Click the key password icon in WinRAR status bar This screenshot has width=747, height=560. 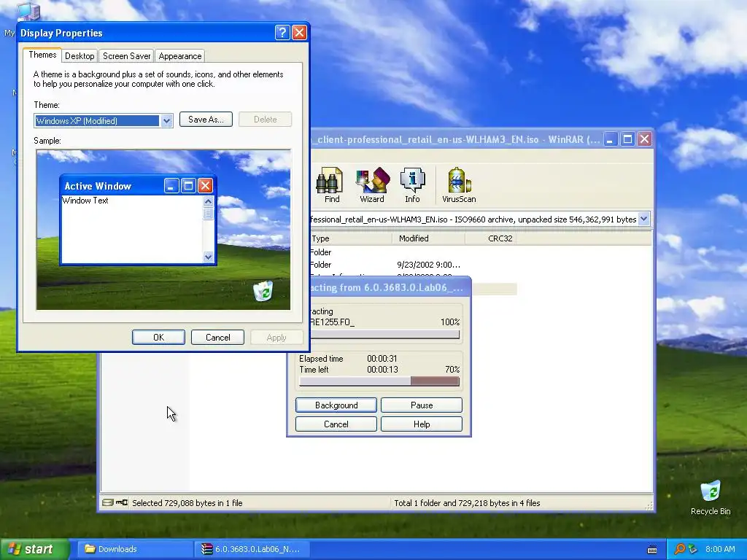(x=122, y=502)
